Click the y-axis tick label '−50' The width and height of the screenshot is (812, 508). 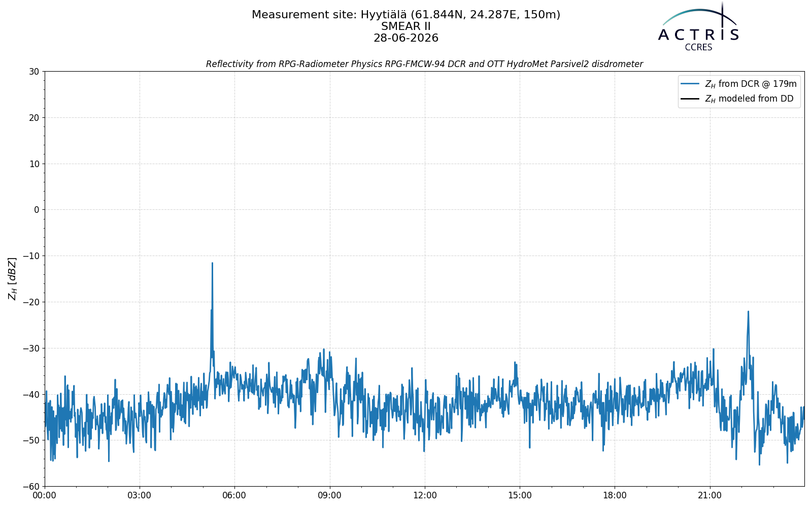(30, 440)
